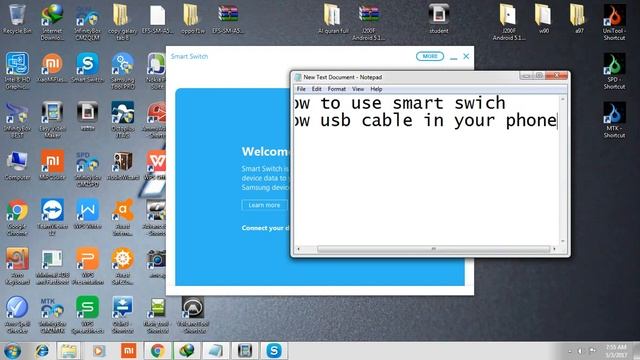
Task: Open Samsung Tool PRO shortcut
Action: pyautogui.click(x=122, y=70)
